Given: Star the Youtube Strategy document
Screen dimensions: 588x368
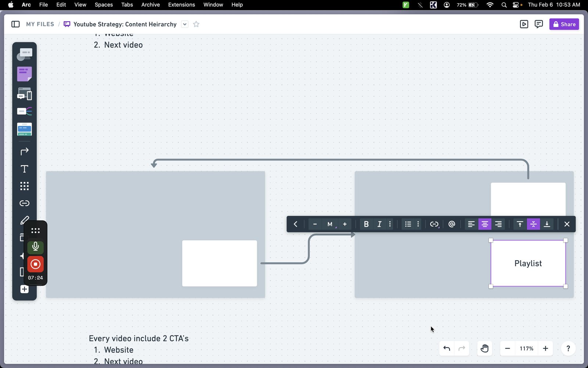Looking at the screenshot, I should tap(196, 24).
